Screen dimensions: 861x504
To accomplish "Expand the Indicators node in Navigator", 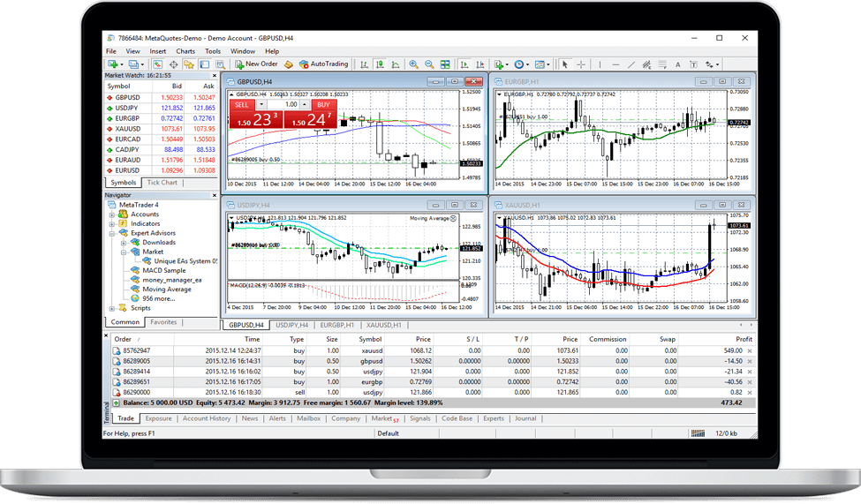I will point(112,224).
